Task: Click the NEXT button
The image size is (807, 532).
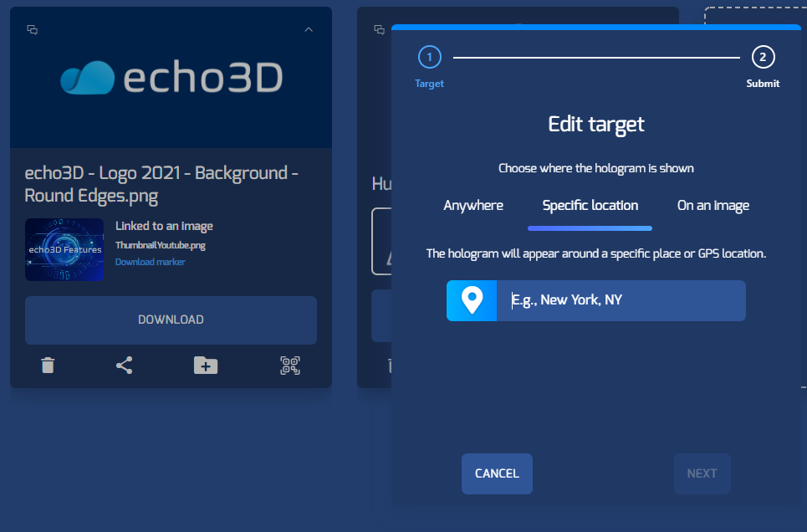Action: (702, 473)
